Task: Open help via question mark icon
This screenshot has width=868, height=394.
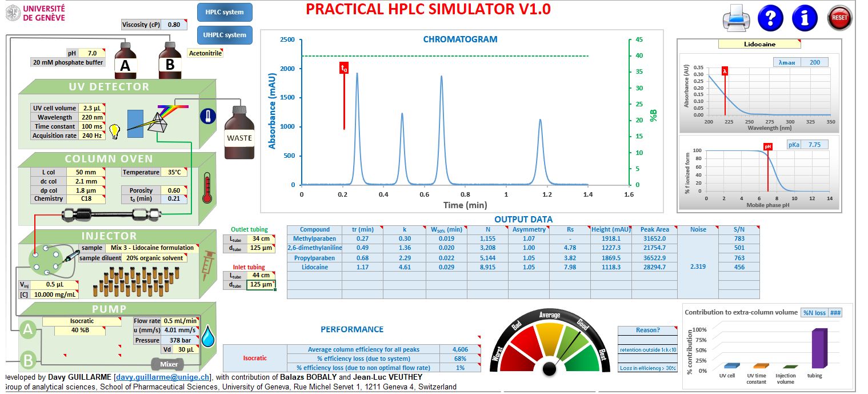Action: (770, 18)
